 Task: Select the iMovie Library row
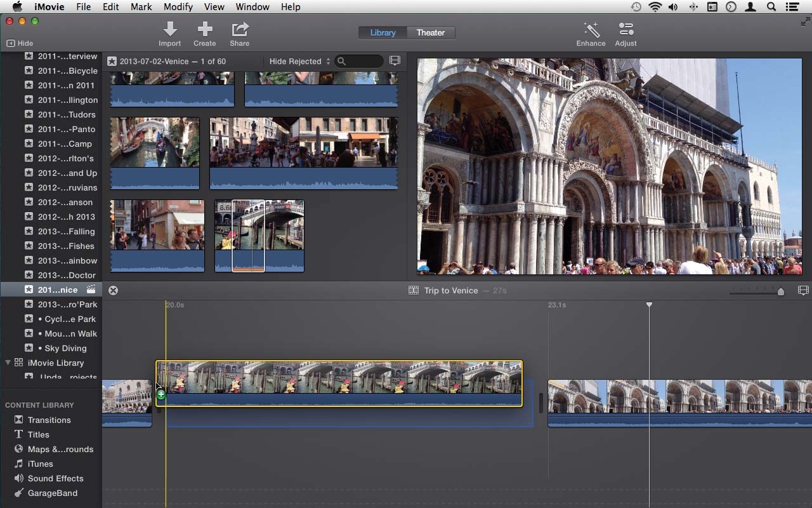click(51, 363)
